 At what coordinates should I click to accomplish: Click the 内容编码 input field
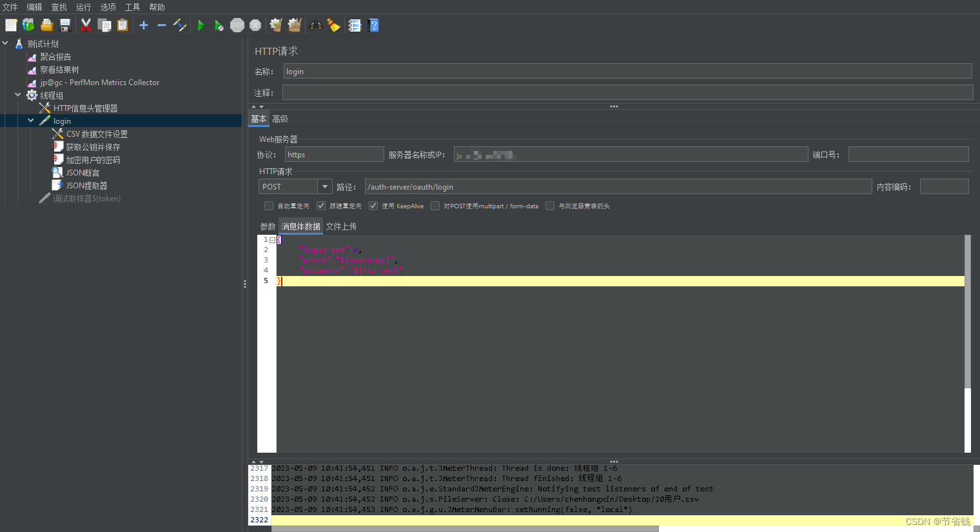944,186
